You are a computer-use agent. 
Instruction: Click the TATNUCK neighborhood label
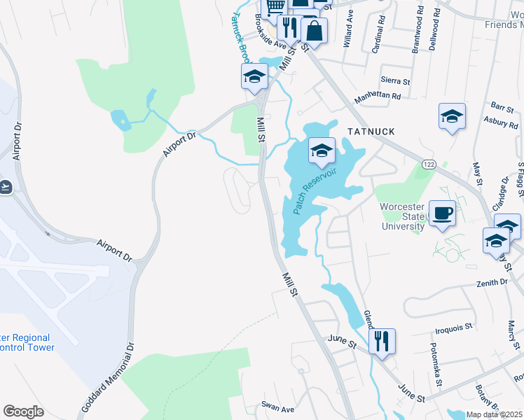coord(371,132)
